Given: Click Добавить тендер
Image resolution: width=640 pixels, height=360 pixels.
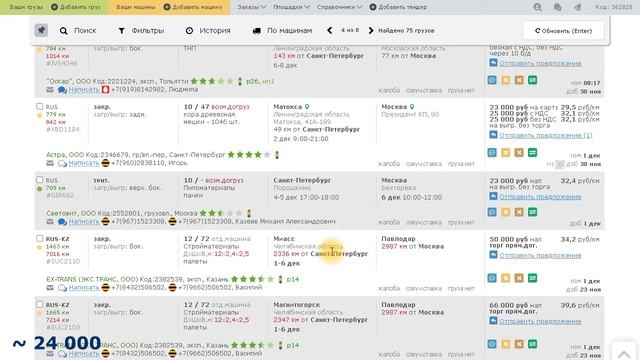Looking at the screenshot, I should [398, 7].
